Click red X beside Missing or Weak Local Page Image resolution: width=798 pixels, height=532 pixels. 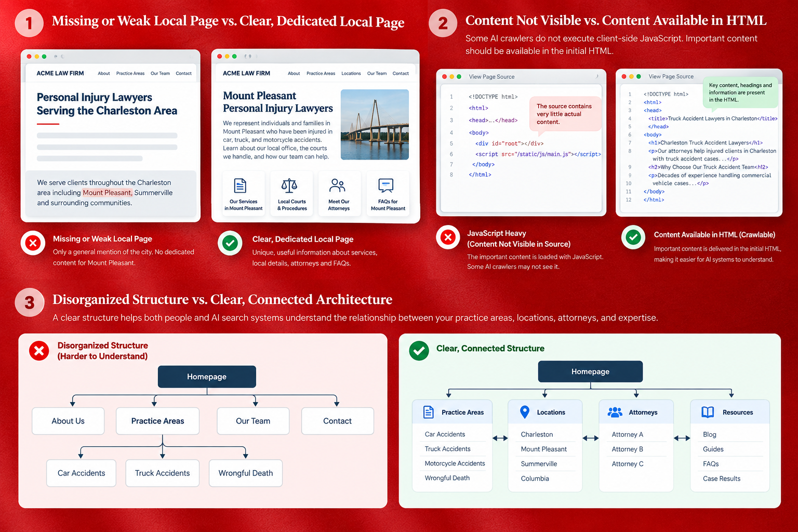[x=33, y=243]
